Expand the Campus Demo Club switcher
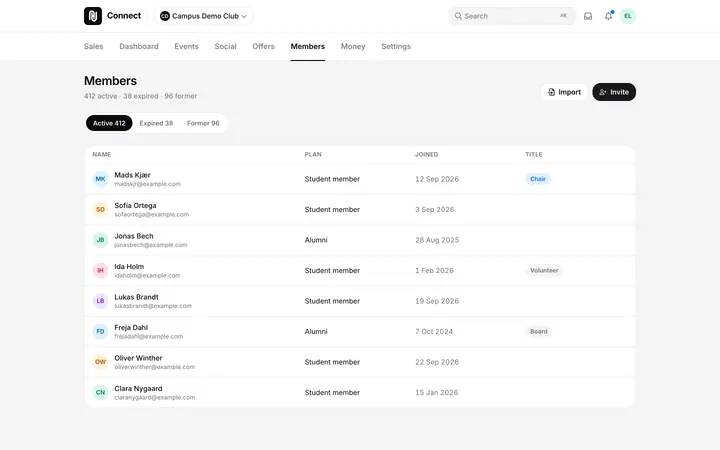 tap(203, 16)
